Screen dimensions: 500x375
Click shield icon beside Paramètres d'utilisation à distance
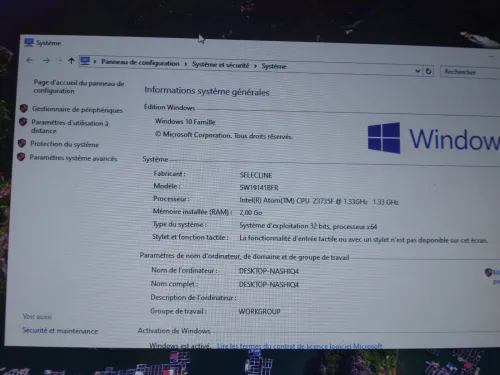23,122
